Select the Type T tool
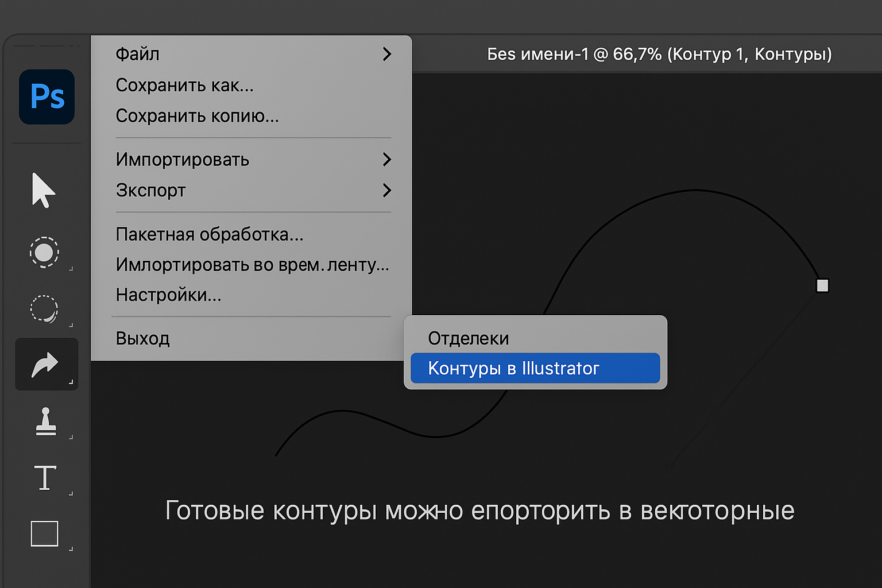 click(x=45, y=477)
